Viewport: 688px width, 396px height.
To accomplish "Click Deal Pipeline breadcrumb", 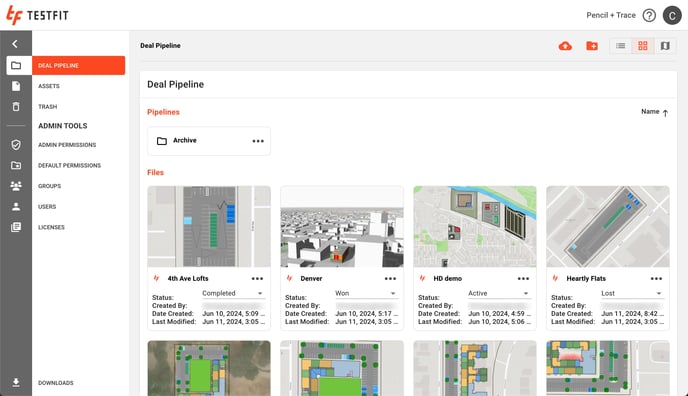I will [x=160, y=46].
